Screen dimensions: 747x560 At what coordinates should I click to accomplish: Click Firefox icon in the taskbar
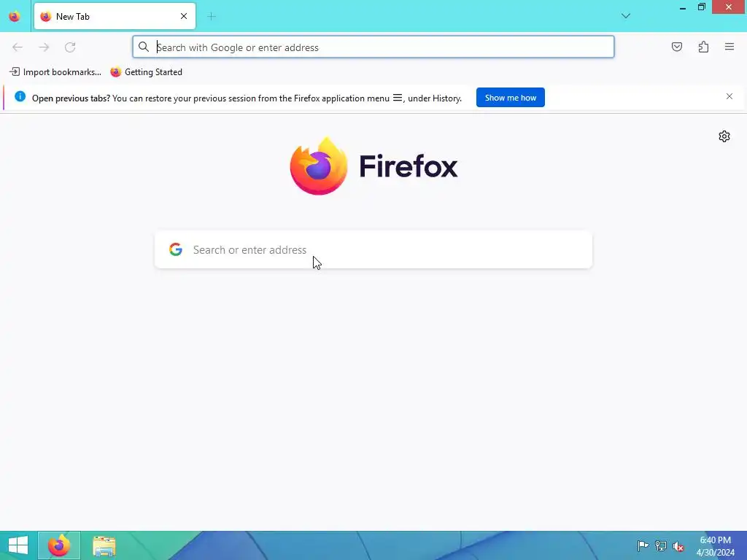[x=59, y=545]
